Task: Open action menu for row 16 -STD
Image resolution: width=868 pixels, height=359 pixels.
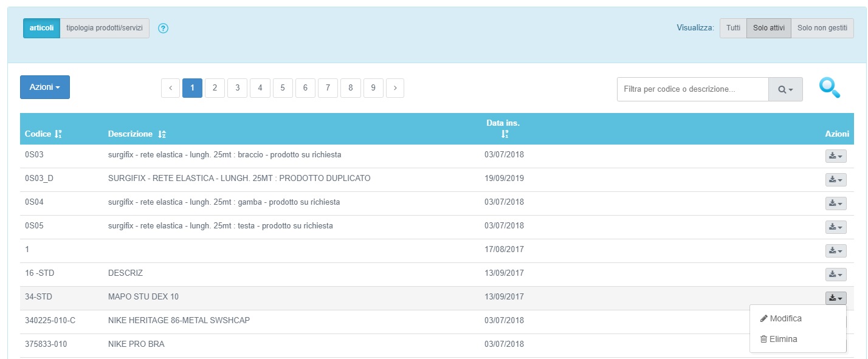Action: (835, 275)
